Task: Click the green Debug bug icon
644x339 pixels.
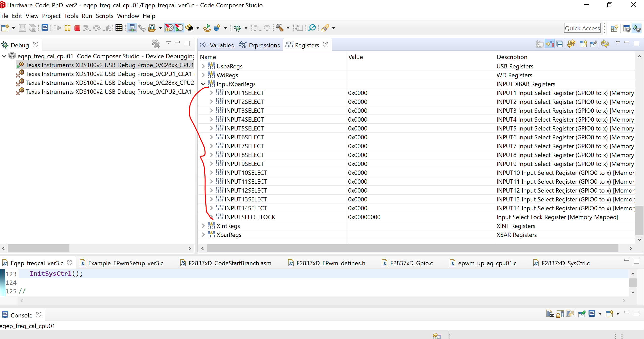Action: pos(238,28)
